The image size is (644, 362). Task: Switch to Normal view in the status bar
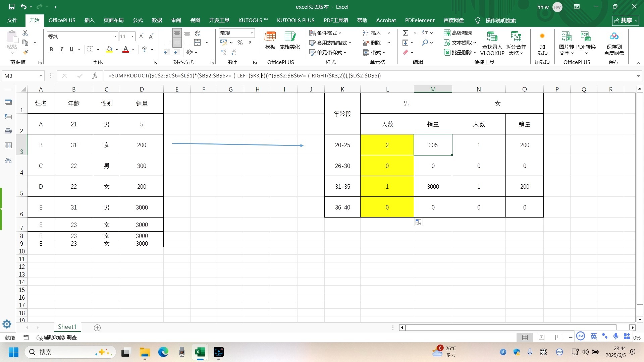click(x=525, y=338)
